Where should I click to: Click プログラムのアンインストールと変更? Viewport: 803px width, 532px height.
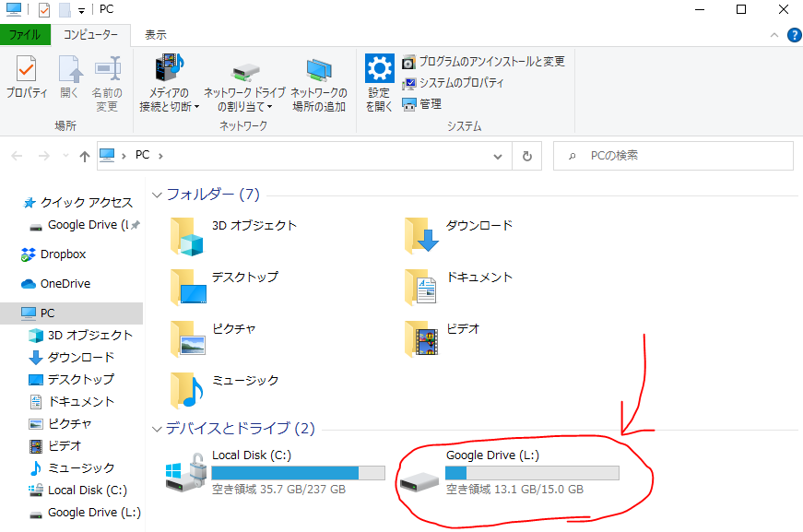pyautogui.click(x=483, y=62)
